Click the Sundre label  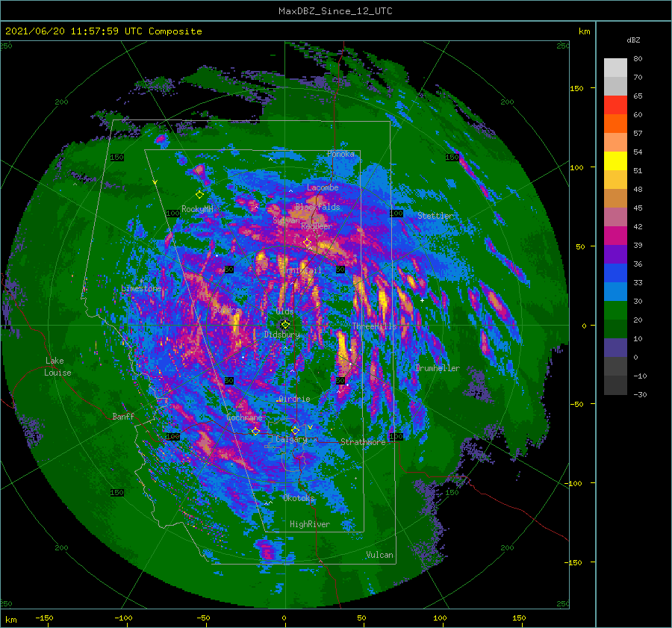click(x=226, y=310)
